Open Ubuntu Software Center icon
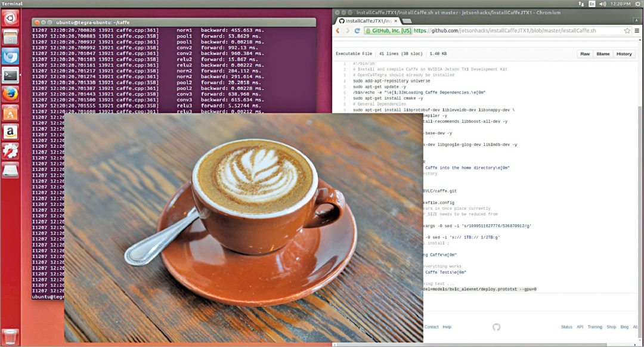The image size is (644, 347). pyautogui.click(x=10, y=113)
